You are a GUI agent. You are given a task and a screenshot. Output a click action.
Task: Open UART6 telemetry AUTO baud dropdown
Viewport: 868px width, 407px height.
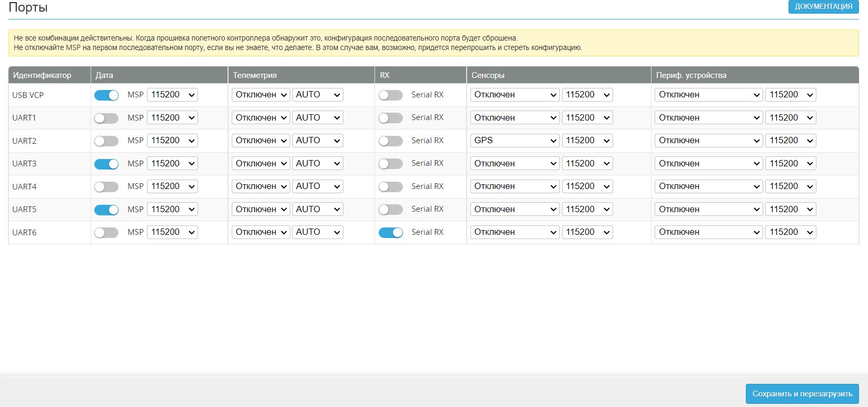tap(318, 232)
